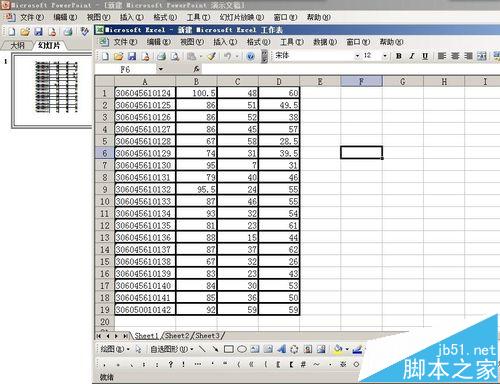
Task: Toggle Underline formatting in Excel
Action: (x=425, y=56)
